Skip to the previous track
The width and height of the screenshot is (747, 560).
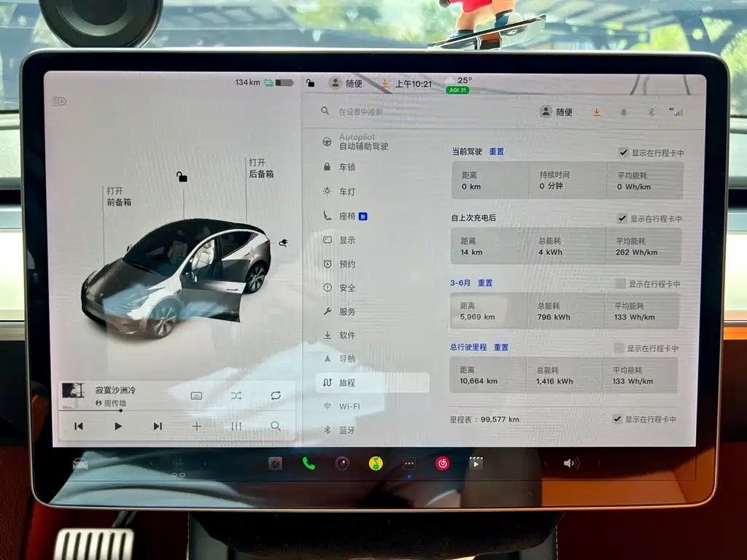[79, 426]
